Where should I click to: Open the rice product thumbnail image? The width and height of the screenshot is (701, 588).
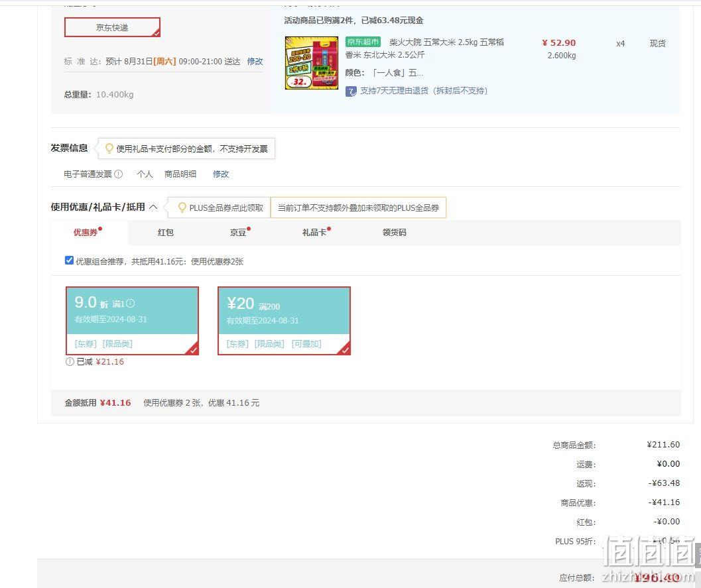click(312, 63)
